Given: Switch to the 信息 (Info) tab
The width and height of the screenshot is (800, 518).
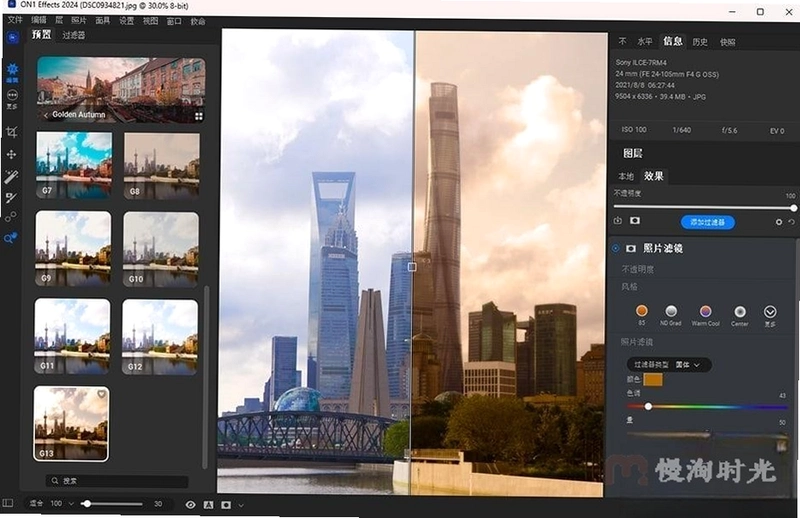Looking at the screenshot, I should coord(672,41).
